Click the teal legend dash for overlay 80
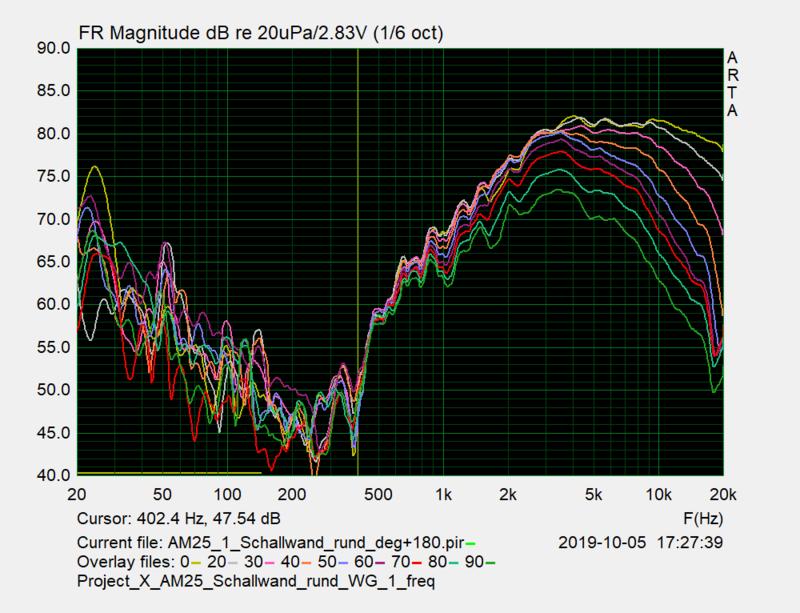Viewport: 800px width, 613px height. [x=454, y=563]
